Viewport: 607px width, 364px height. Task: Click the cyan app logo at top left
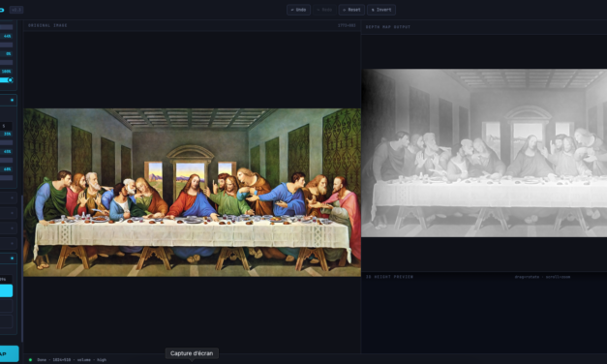coord(2,10)
